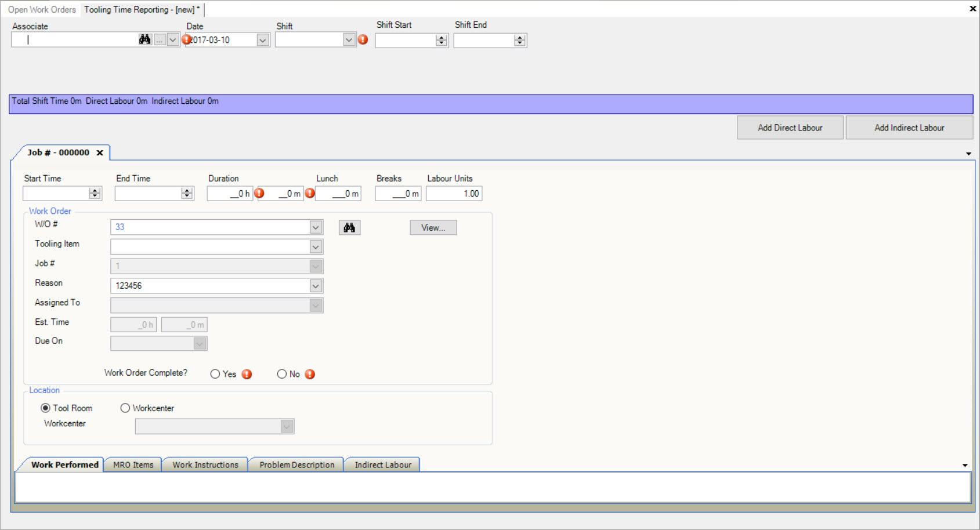980x530 pixels.
Task: Select Yes for Work Order Complete
Action: pyautogui.click(x=215, y=374)
